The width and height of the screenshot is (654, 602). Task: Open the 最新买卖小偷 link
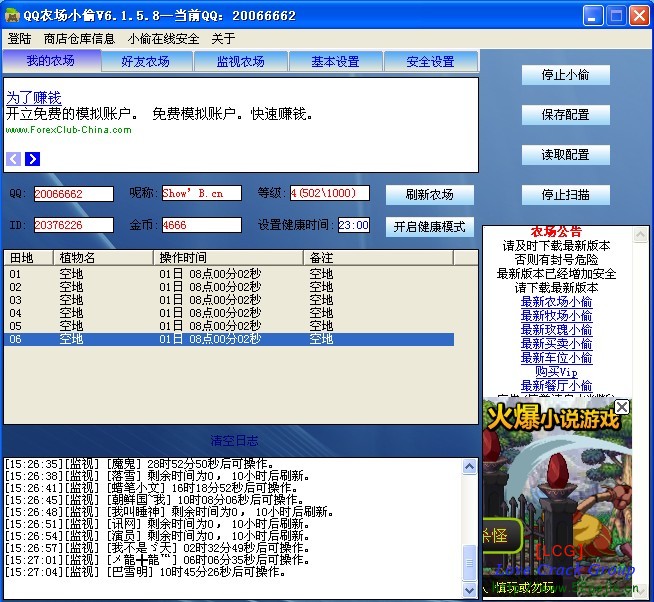click(x=556, y=344)
